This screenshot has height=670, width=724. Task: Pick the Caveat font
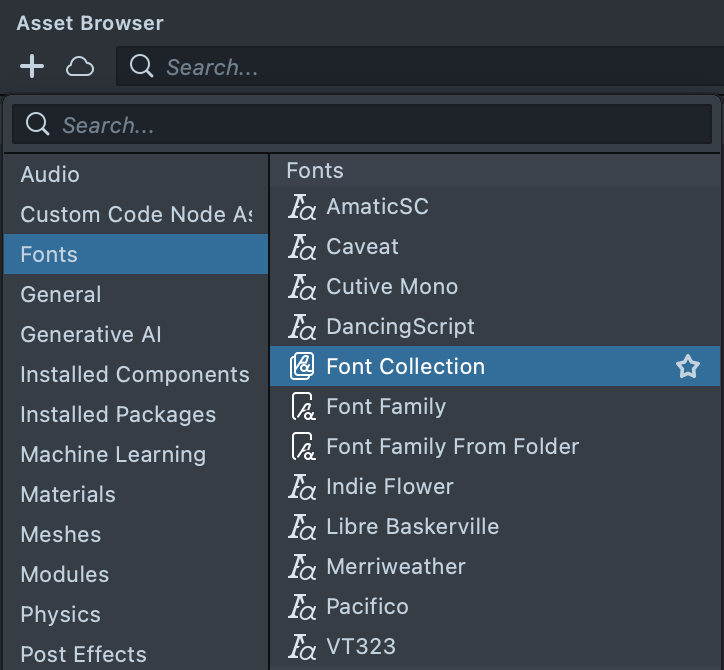(x=362, y=246)
